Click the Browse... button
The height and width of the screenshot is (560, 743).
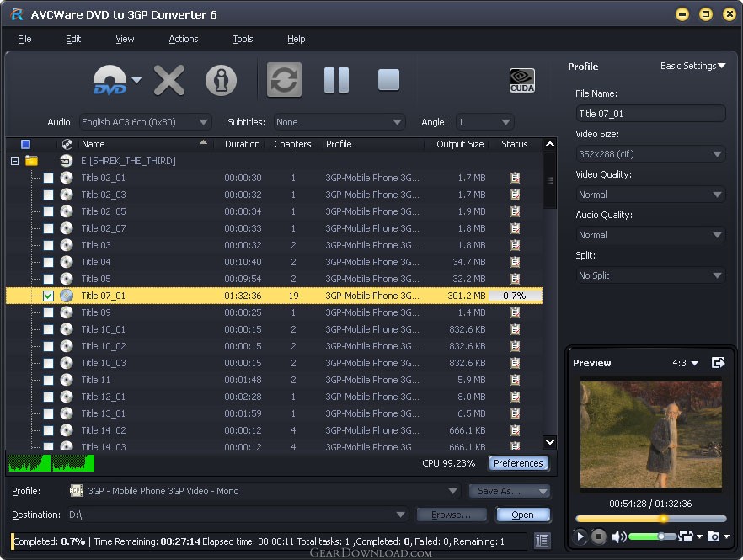[452, 515]
